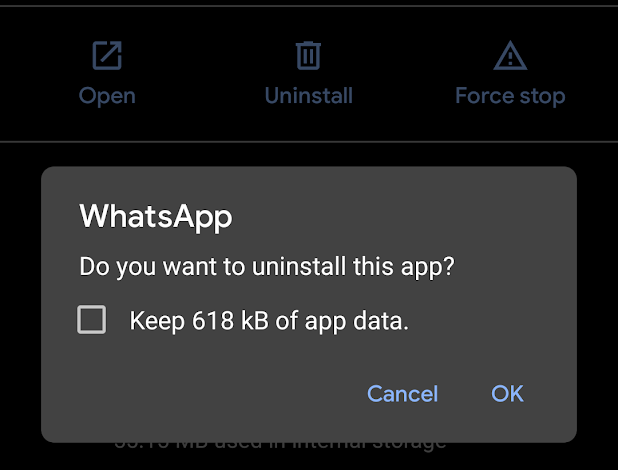Click the 'Force stop' text label
Screen dimensions: 618x470
pos(510,96)
